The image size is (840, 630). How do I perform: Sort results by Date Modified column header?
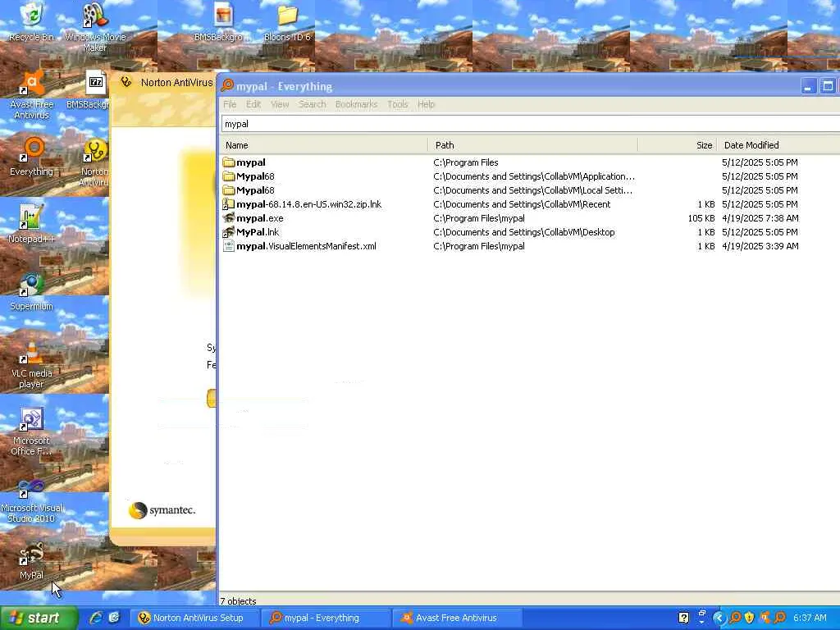point(779,145)
